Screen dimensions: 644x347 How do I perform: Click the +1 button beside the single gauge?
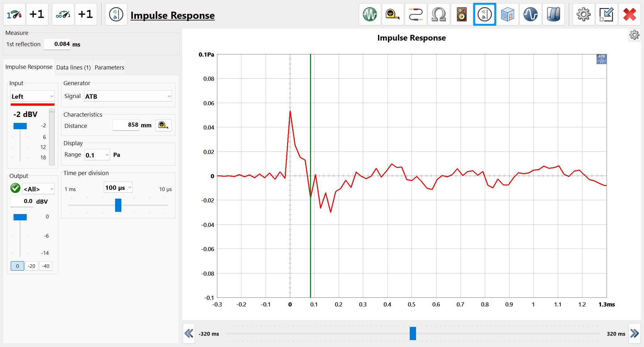pos(37,14)
